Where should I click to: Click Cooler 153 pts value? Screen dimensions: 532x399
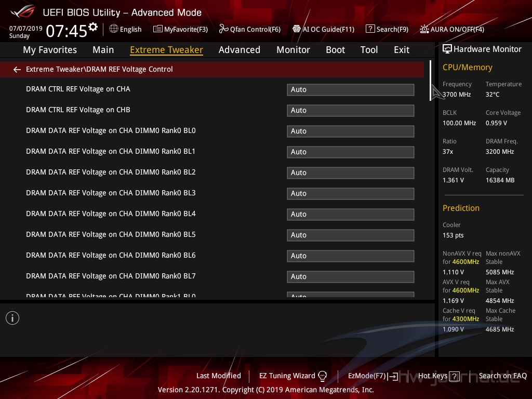pos(453,235)
